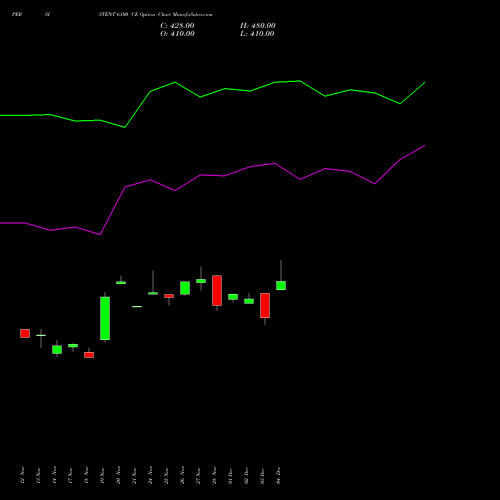Select the 17 Nov date label

70,475
